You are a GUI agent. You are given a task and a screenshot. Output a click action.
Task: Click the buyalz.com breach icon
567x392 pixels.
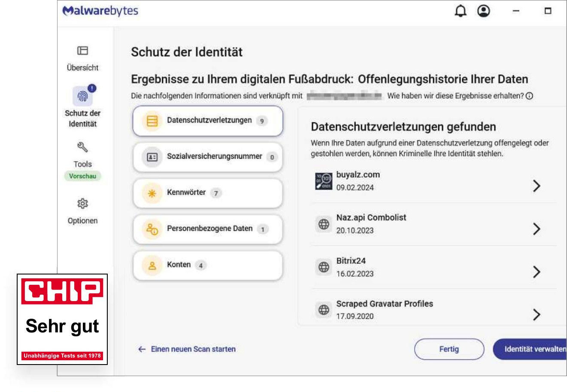point(324,181)
